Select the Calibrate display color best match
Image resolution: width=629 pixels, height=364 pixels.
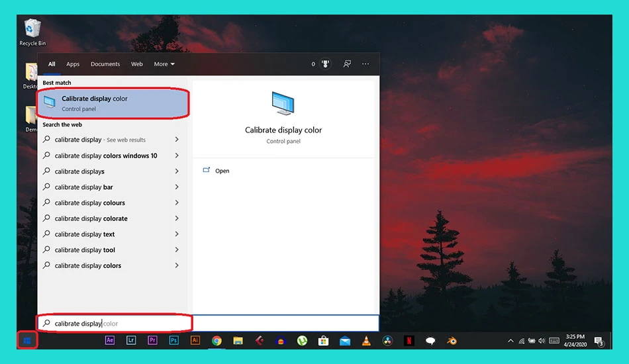[x=113, y=103]
